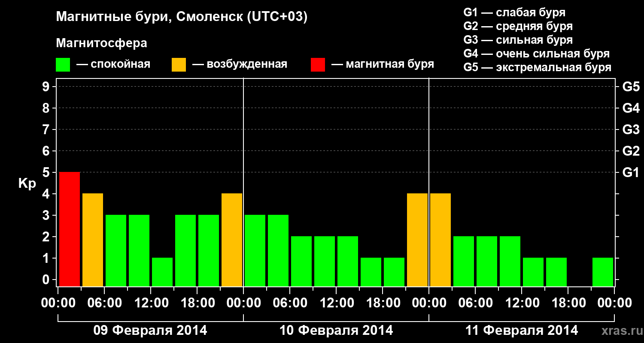Click the '— спокойная' legend label
644x343 pixels.
coord(113,65)
